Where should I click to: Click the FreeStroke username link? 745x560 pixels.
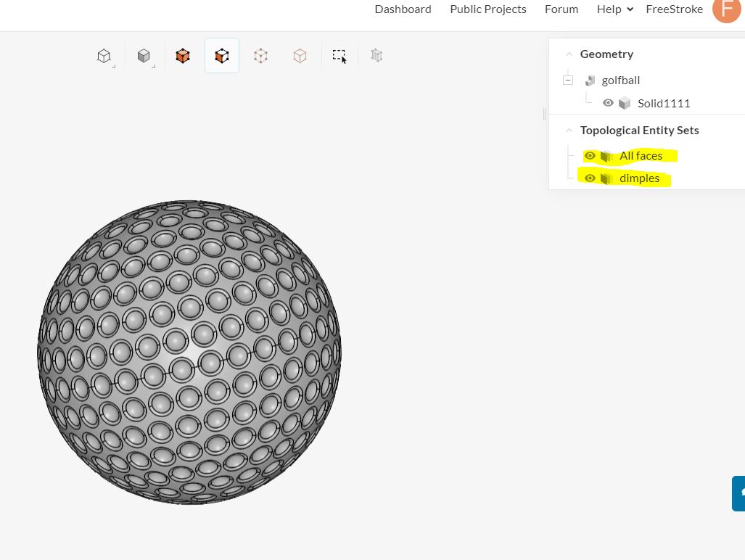point(674,9)
